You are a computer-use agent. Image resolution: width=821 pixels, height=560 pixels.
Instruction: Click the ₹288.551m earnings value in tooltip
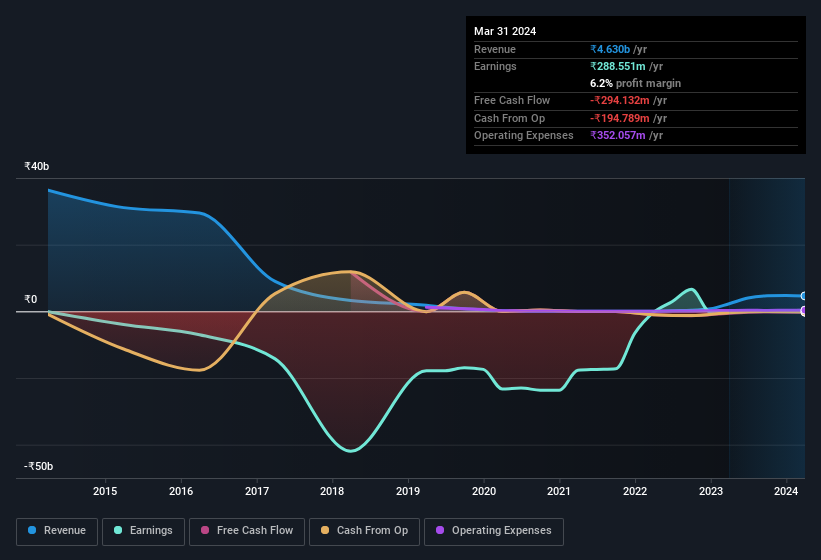[x=618, y=66]
